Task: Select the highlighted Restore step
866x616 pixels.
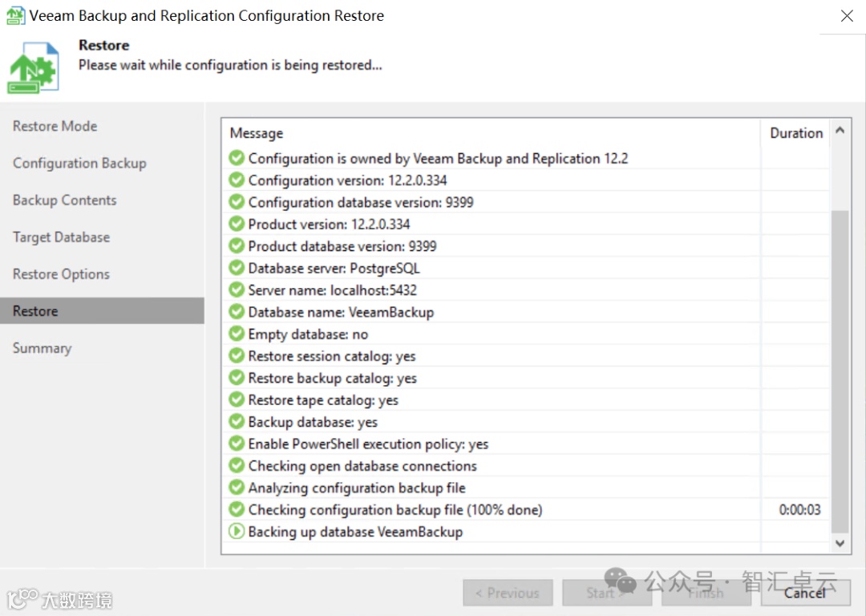Action: pyautogui.click(x=102, y=311)
